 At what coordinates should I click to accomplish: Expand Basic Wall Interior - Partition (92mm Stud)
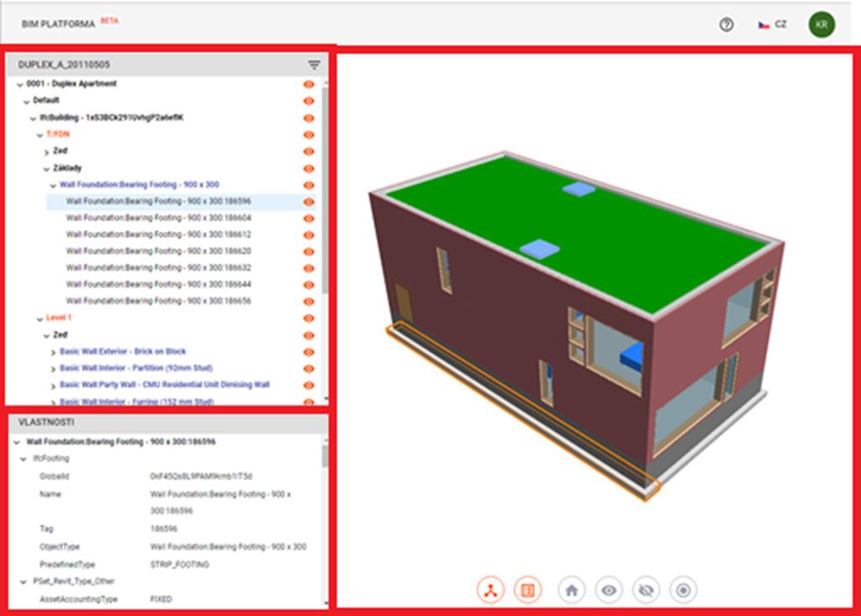coord(53,369)
